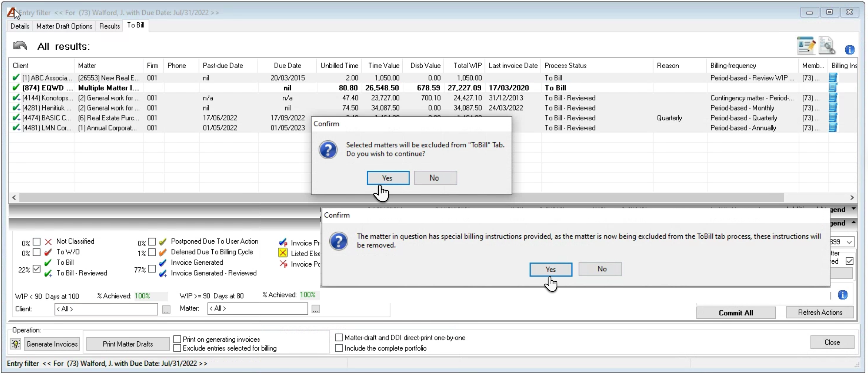Click the status check icon for Henitiuk row
The width and height of the screenshot is (868, 375).
16,108
